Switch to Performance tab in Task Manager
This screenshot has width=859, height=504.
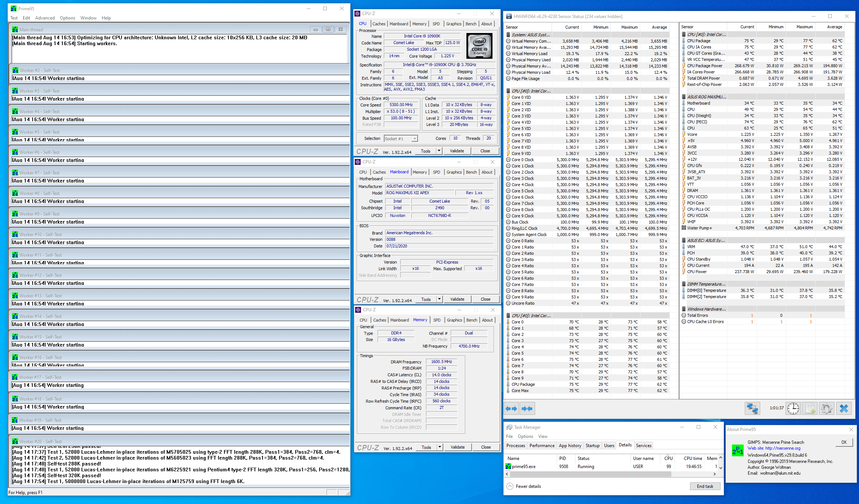click(542, 446)
